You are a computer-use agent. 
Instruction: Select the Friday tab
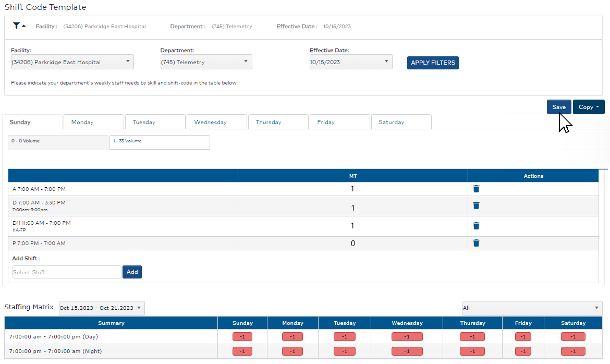[x=339, y=122]
